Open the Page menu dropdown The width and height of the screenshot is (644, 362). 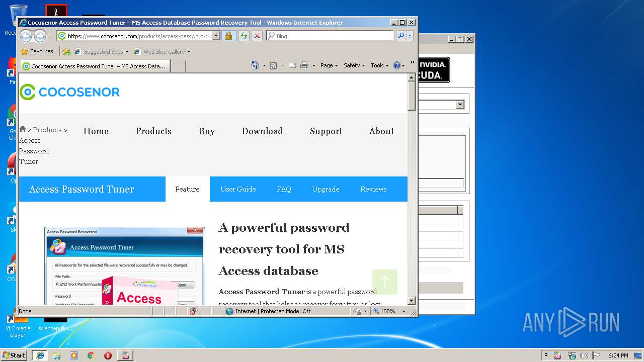(329, 65)
